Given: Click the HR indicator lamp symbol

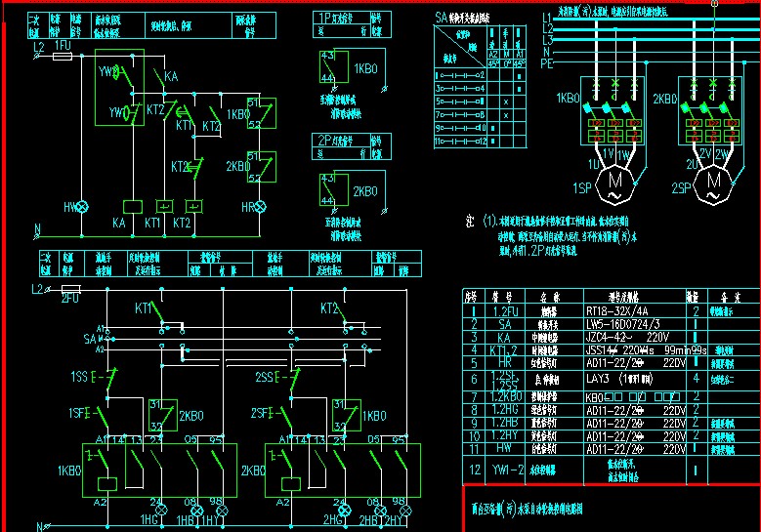Looking at the screenshot, I should (262, 207).
